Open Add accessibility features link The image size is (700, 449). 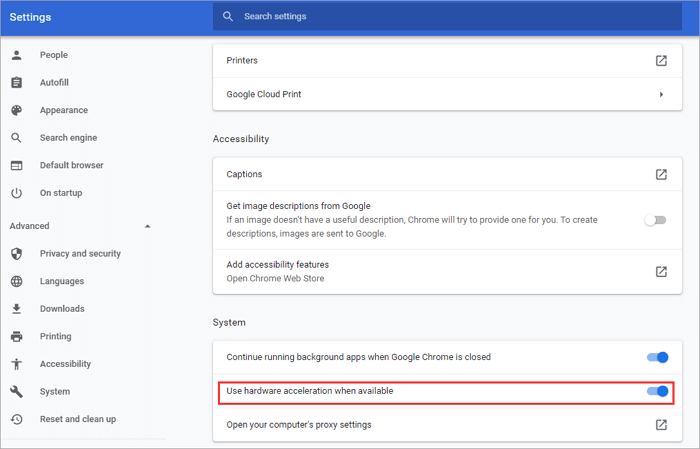[661, 271]
